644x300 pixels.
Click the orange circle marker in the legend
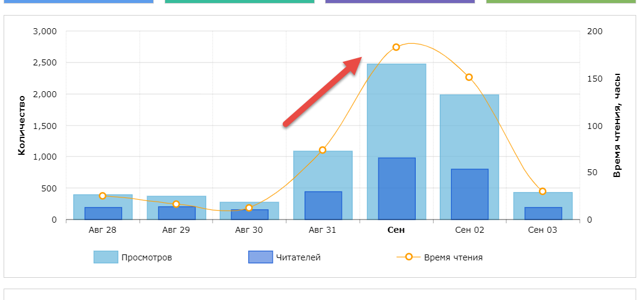point(409,257)
